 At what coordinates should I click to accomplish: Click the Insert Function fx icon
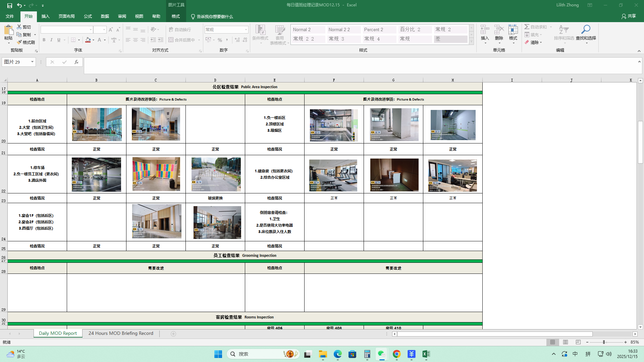[x=76, y=62]
